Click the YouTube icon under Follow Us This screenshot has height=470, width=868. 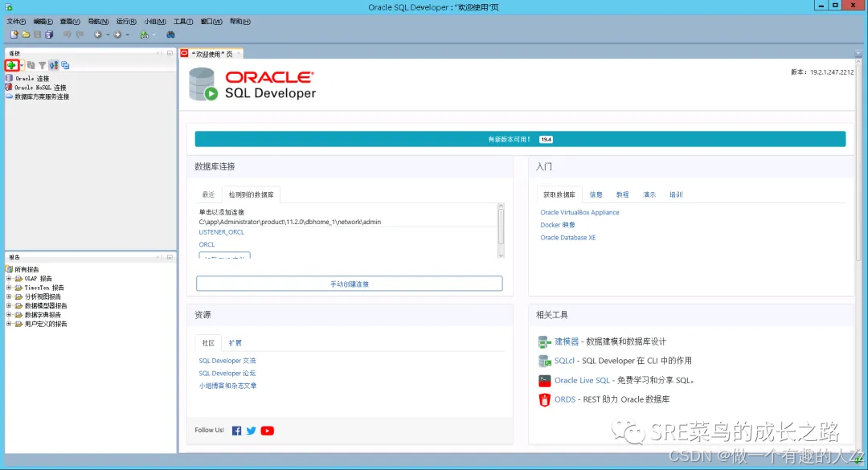(268, 431)
